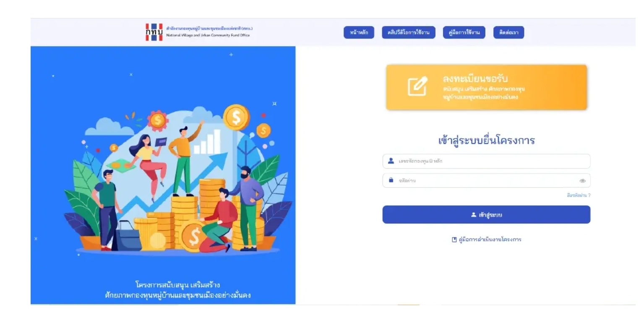Click the pencil edit icon on the orange banner
This screenshot has height=309, width=644.
(417, 86)
